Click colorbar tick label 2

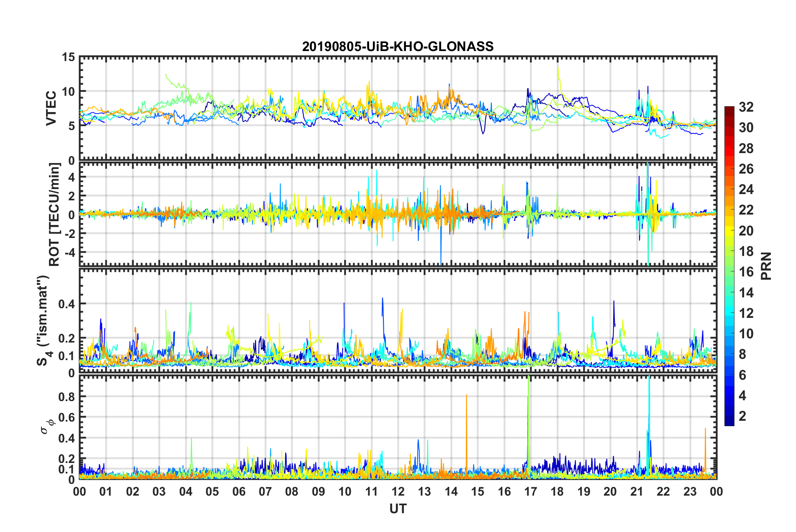(742, 416)
